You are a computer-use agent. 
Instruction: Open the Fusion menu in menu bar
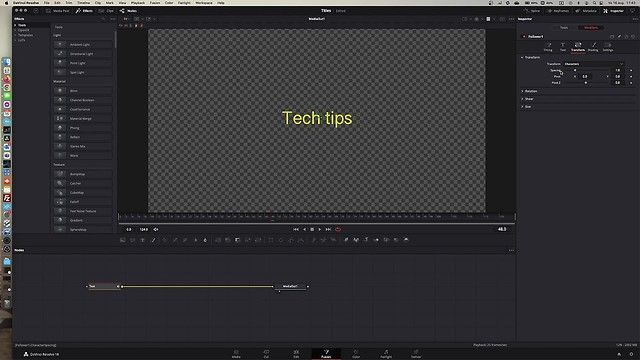(x=155, y=2)
